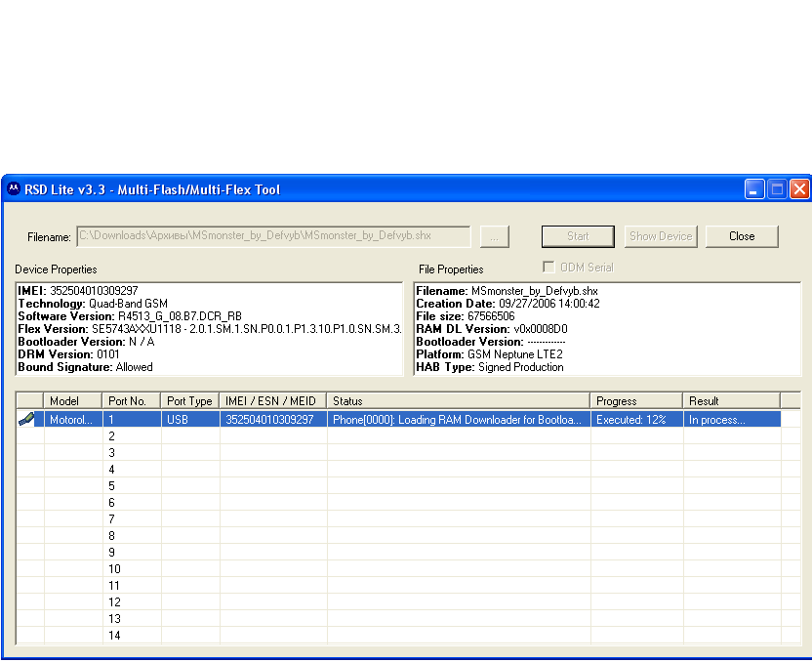Toggle the ODM Serial checkbox

tap(548, 267)
